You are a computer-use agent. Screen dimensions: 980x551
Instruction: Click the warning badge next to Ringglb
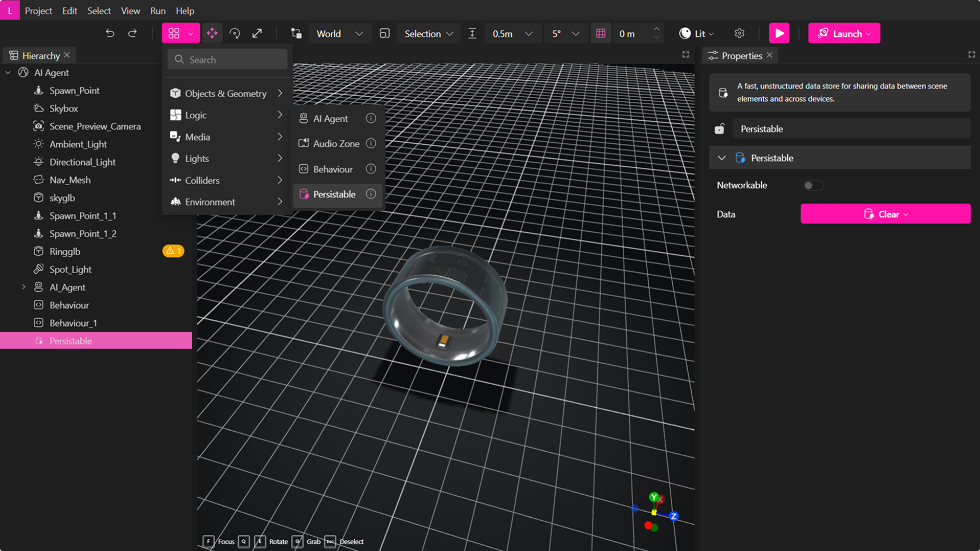click(173, 251)
